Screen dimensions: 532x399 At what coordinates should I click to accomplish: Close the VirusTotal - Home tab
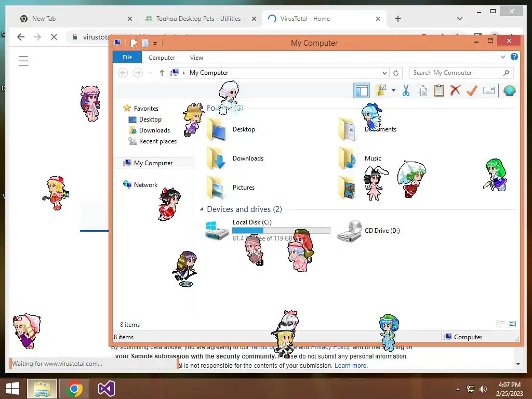[378, 19]
